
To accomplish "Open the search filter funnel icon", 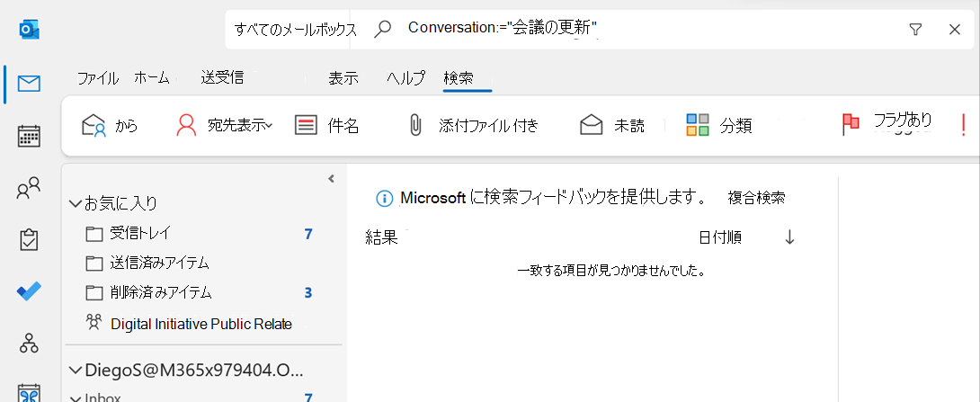I will tap(915, 30).
